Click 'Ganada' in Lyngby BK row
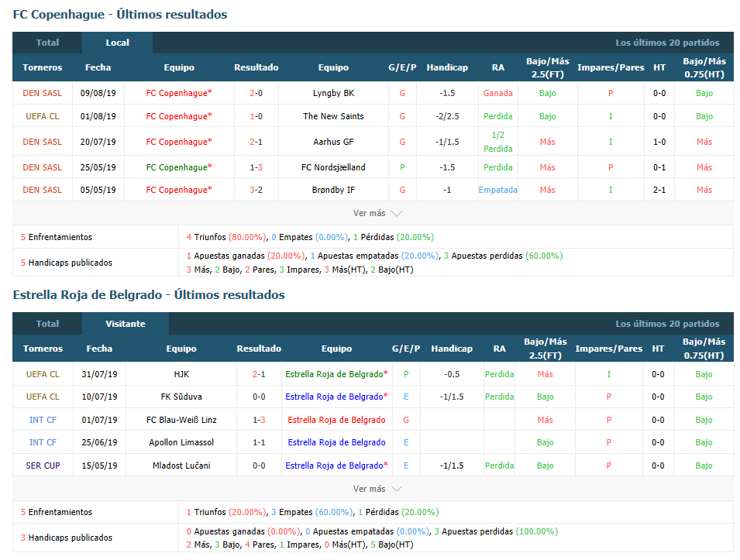Image resolution: width=740 pixels, height=560 pixels. [x=498, y=93]
